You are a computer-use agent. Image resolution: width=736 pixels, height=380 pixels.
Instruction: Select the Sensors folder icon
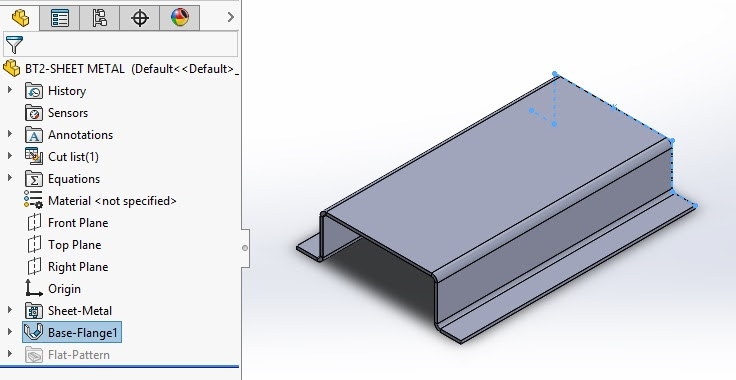tap(34, 113)
